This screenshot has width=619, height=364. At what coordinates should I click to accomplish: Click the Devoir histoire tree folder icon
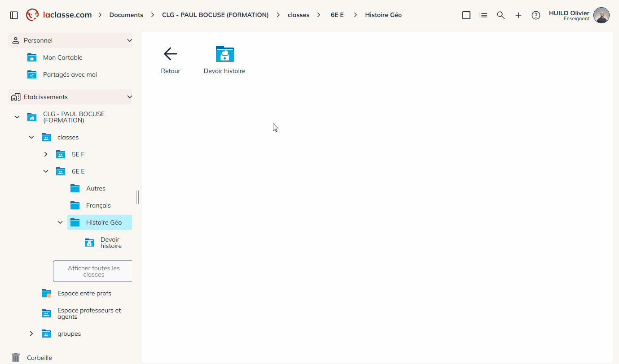(89, 243)
